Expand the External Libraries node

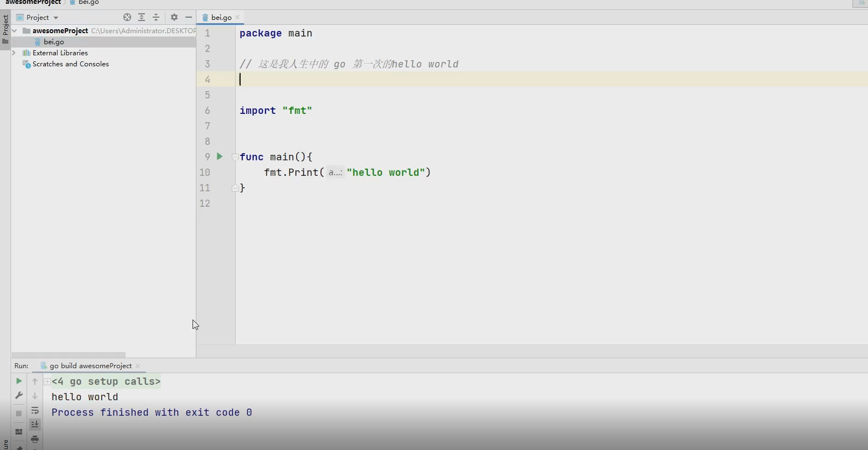point(14,53)
